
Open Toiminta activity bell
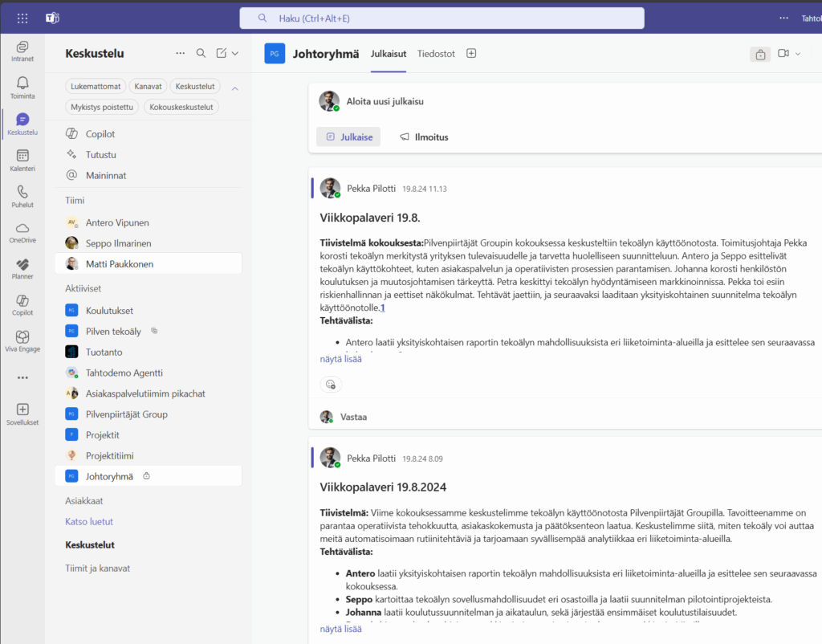pyautogui.click(x=22, y=88)
